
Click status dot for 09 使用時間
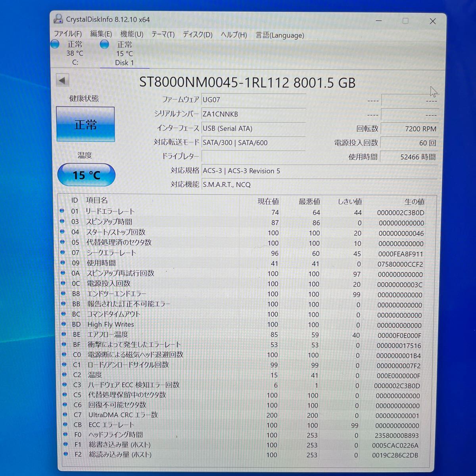62,262
